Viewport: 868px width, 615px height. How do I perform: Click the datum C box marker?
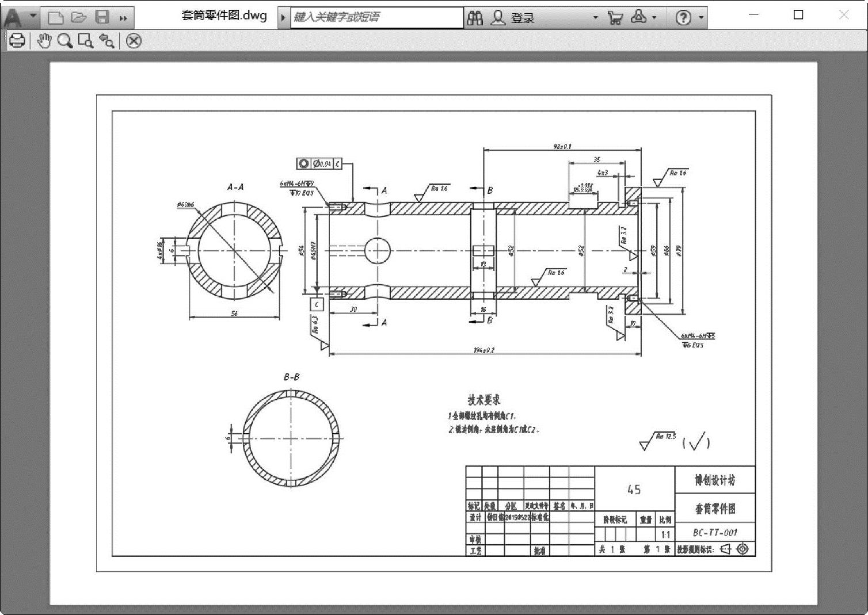(x=317, y=304)
